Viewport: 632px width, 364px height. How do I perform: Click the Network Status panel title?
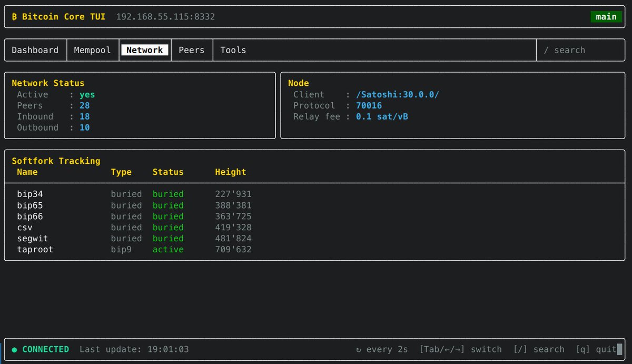pyautogui.click(x=48, y=83)
